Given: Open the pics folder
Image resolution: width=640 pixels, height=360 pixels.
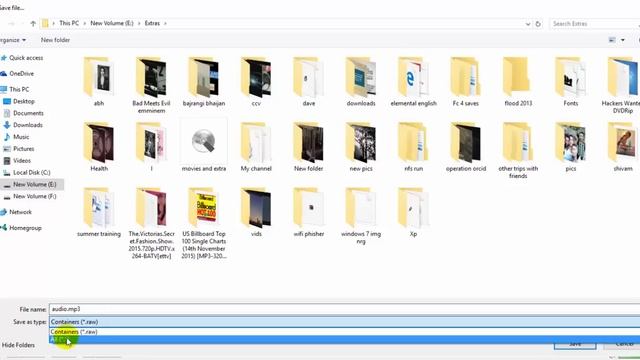Looking at the screenshot, I should (571, 147).
